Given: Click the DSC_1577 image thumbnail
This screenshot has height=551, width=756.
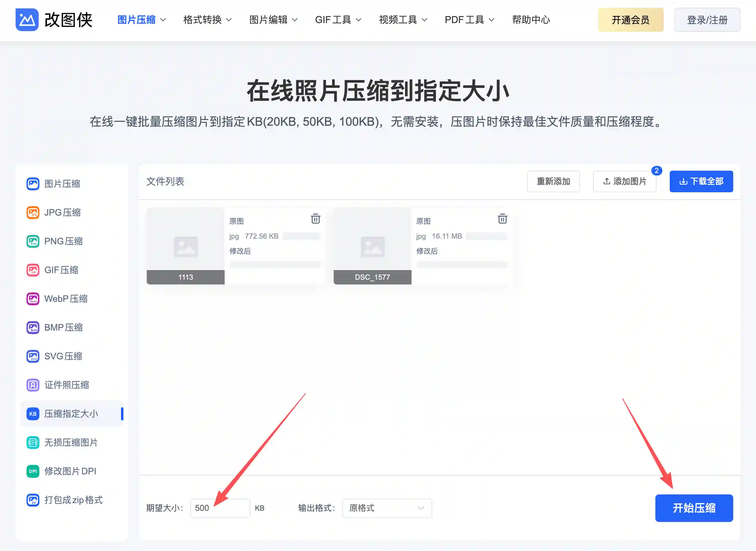Looking at the screenshot, I should pyautogui.click(x=372, y=247).
